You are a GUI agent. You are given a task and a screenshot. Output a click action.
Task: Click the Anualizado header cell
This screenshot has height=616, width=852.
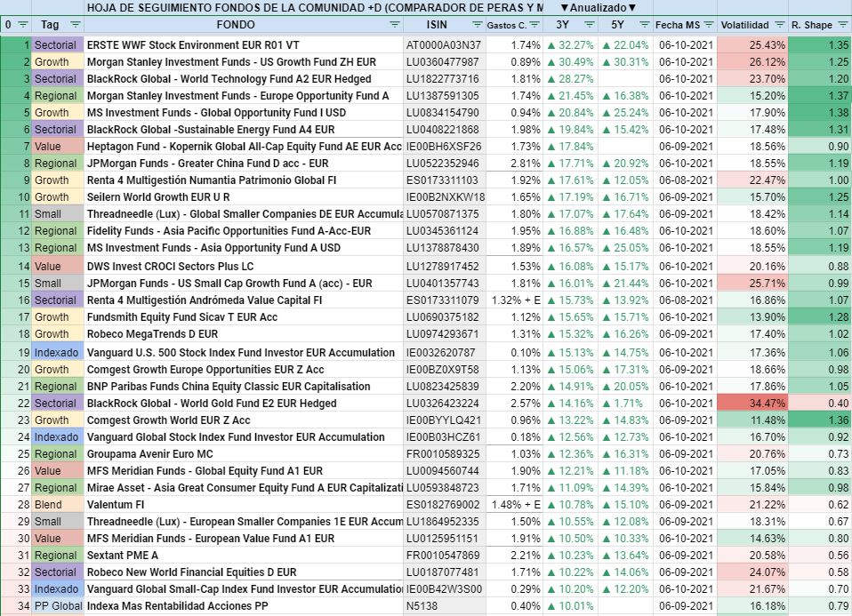598,8
